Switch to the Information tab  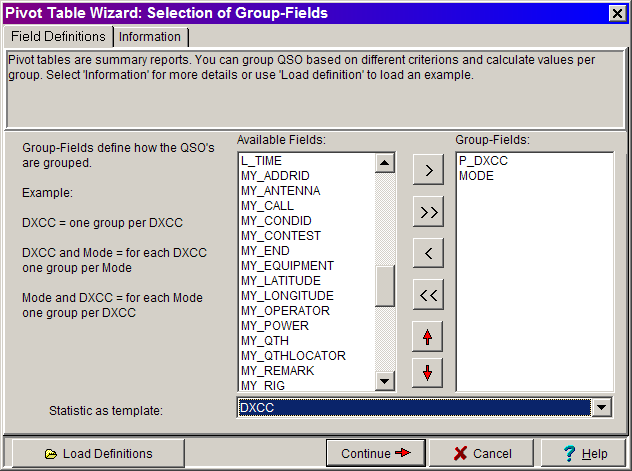click(151, 37)
